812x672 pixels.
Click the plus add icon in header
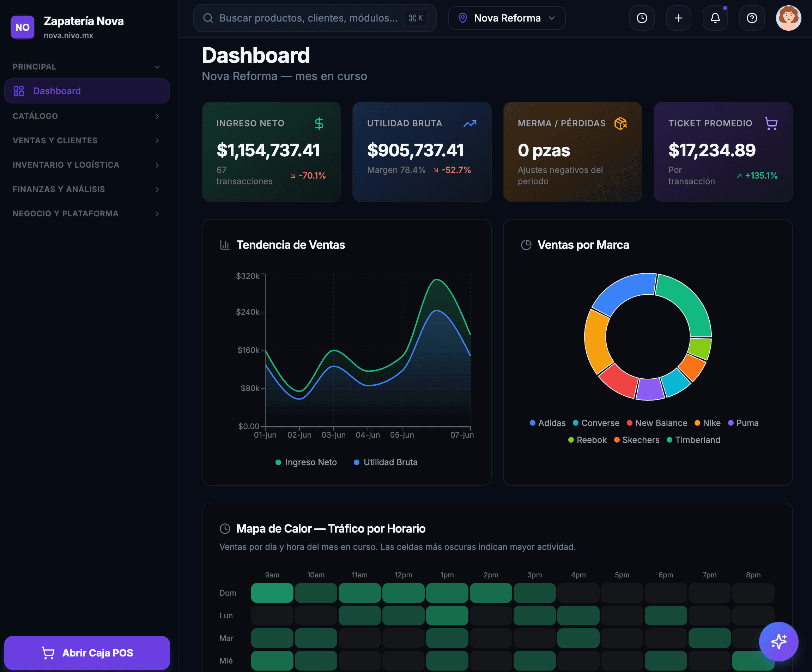(678, 18)
